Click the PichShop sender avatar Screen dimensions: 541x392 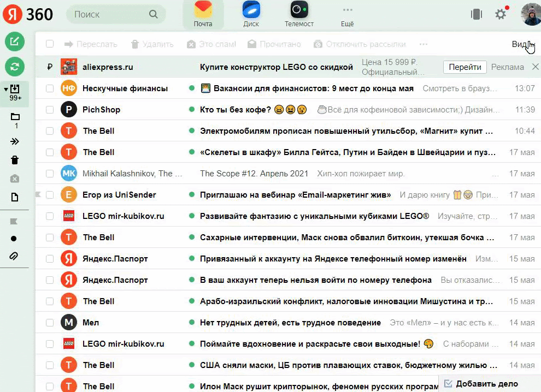[69, 110]
